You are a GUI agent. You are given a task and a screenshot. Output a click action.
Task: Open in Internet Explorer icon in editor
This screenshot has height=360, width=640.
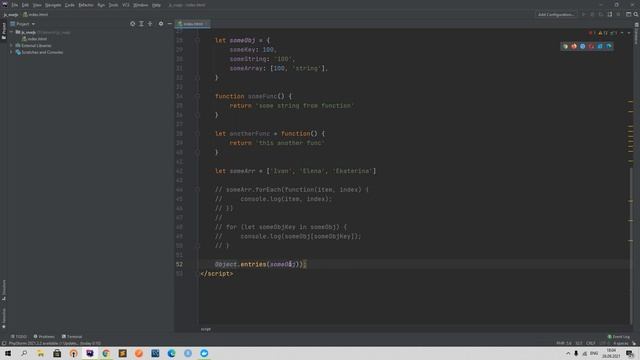click(600, 46)
